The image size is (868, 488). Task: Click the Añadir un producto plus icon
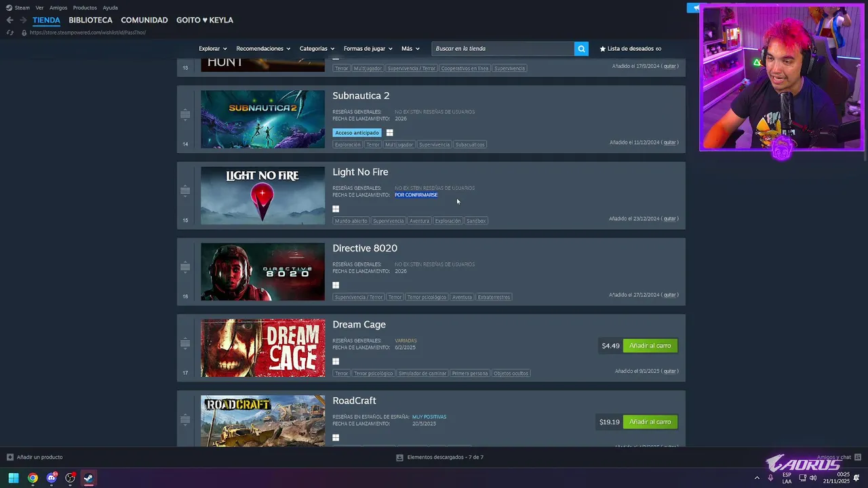click(x=9, y=457)
